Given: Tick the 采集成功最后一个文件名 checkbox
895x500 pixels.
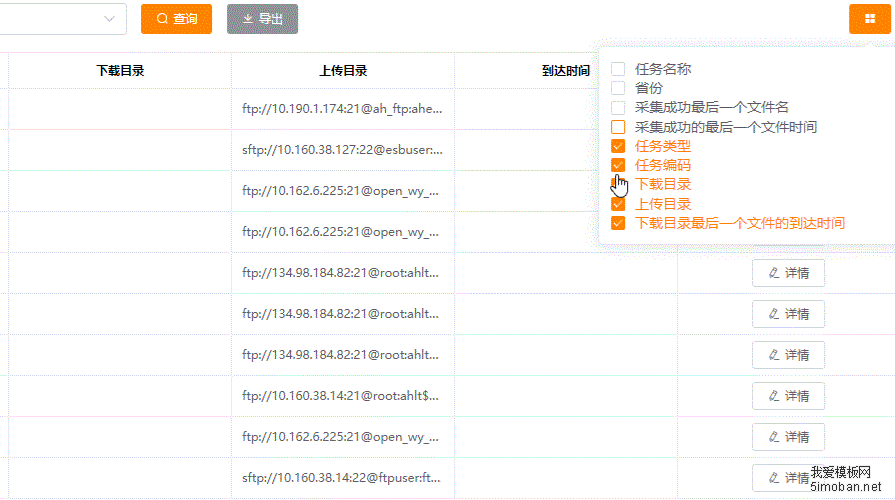Looking at the screenshot, I should tap(618, 107).
